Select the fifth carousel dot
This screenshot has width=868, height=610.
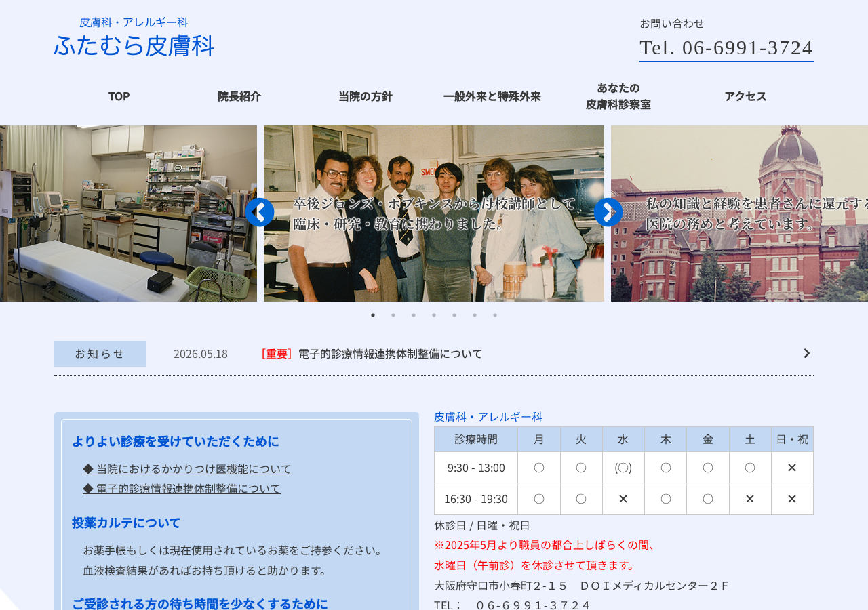[454, 315]
